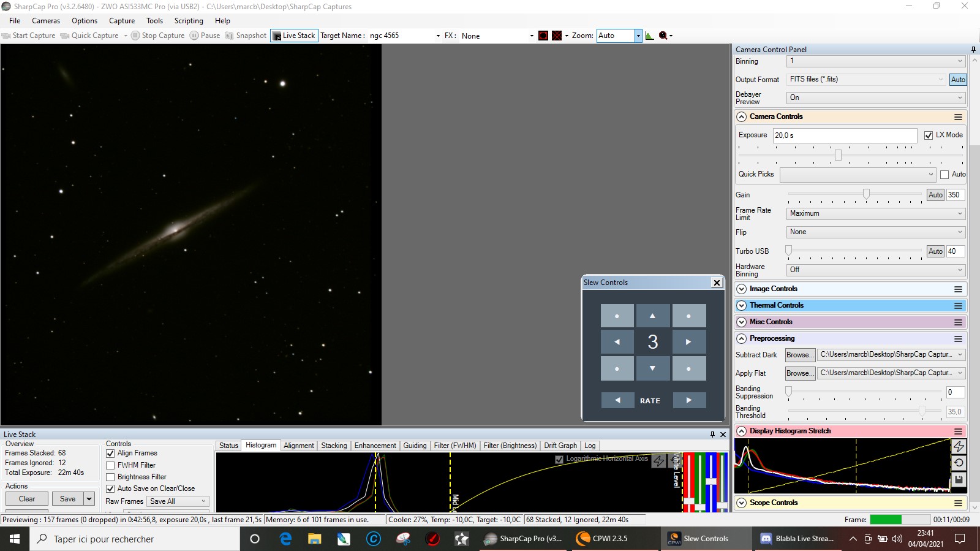This screenshot has height=551, width=980.
Task: Adjust the Exposure slider handle
Action: coord(838,155)
